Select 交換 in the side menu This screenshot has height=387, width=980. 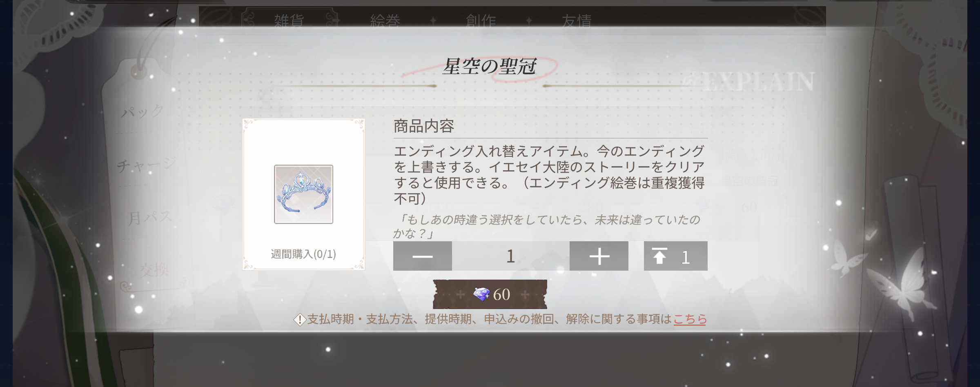coord(154,270)
